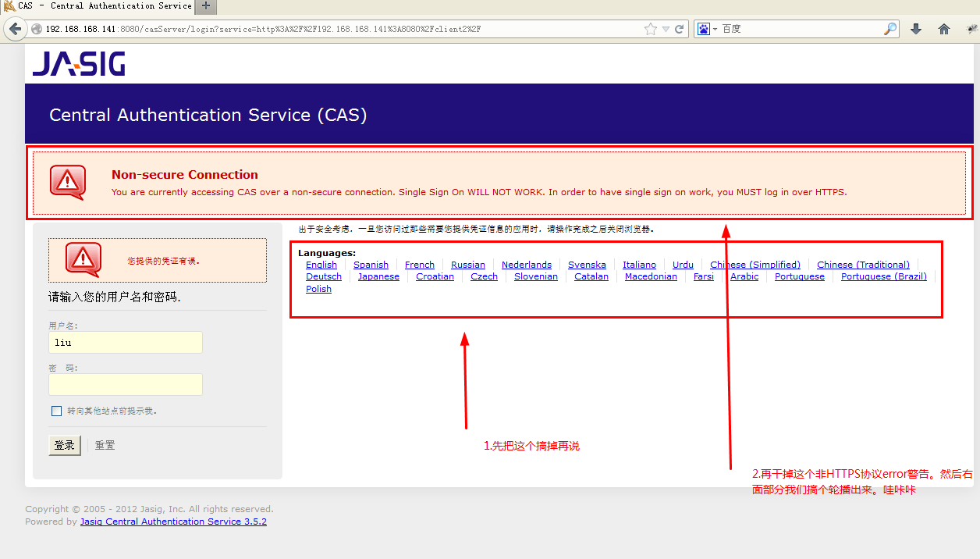Image resolution: width=980 pixels, height=559 pixels.
Task: Click the password input field
Action: click(126, 384)
